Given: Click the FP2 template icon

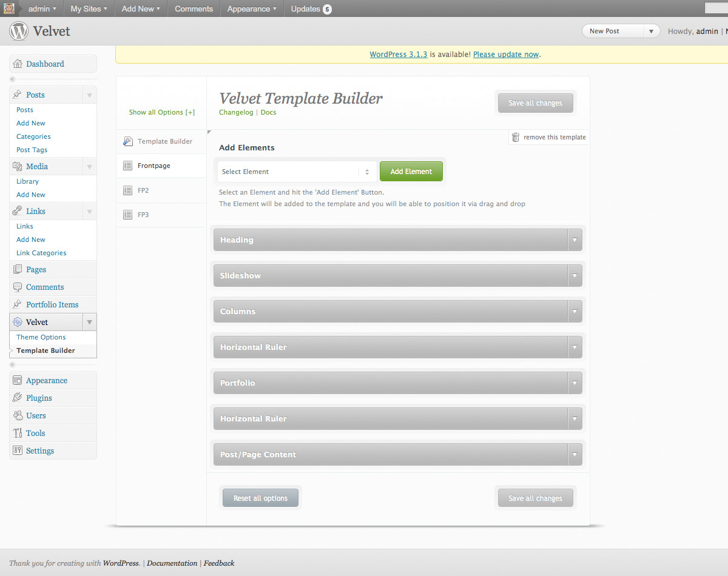Looking at the screenshot, I should pos(128,190).
